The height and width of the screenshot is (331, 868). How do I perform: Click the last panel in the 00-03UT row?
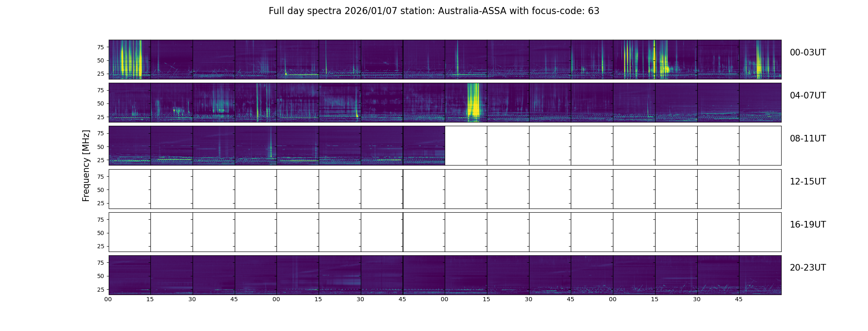click(760, 59)
